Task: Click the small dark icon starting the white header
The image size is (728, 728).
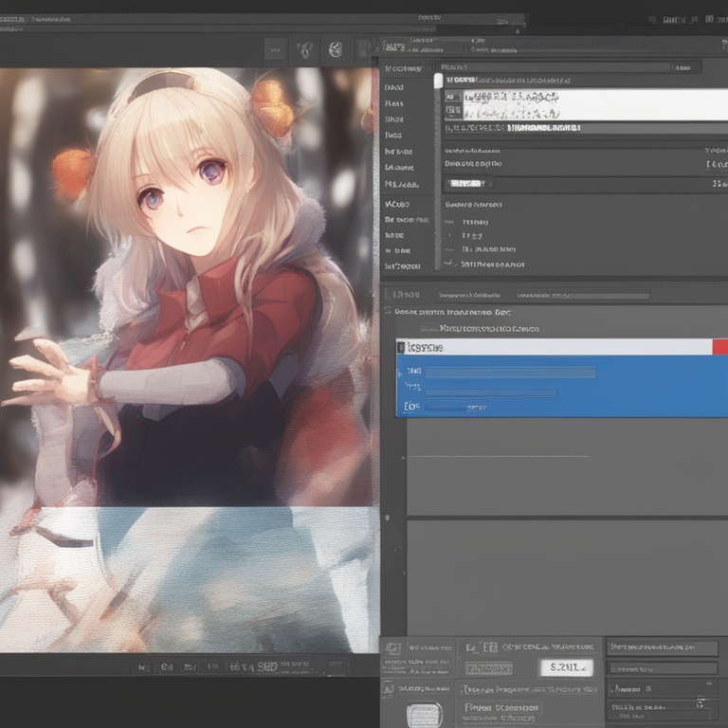Action: (401, 347)
